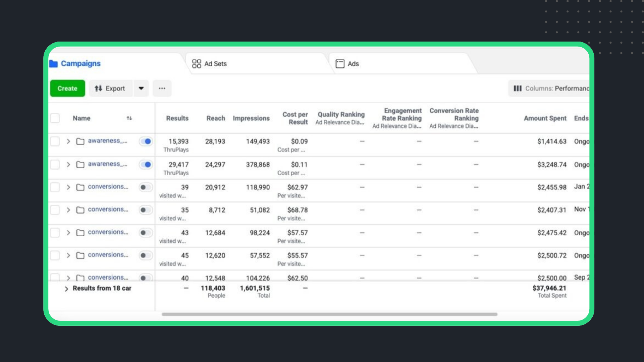
Task: Disable the first awareness campaign toggle
Action: [146, 141]
